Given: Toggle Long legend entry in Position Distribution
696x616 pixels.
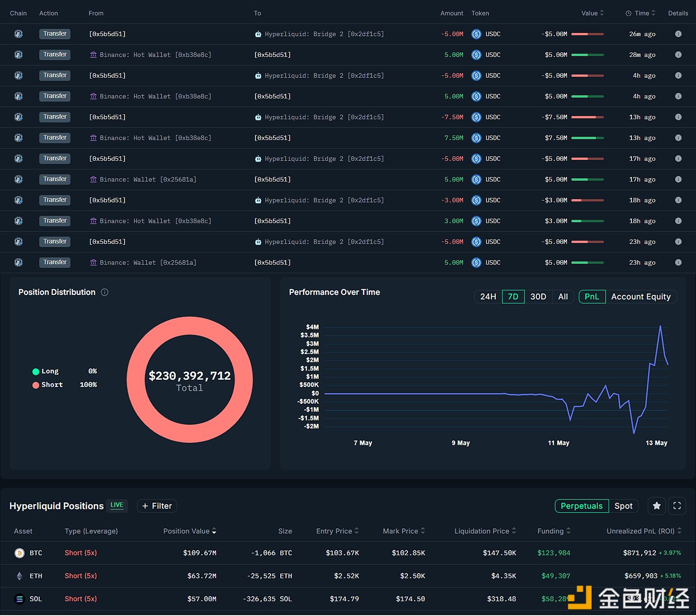Looking at the screenshot, I should (46, 371).
